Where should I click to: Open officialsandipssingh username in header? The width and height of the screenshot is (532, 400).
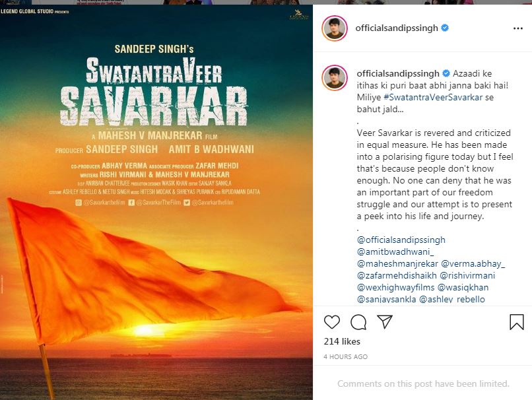pos(397,28)
